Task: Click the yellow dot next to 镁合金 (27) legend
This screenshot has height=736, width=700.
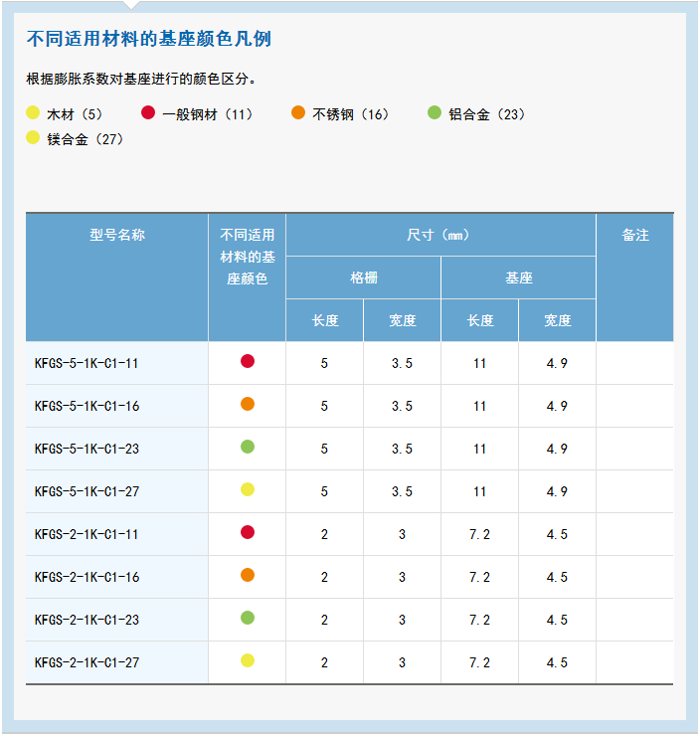Action: 33,137
